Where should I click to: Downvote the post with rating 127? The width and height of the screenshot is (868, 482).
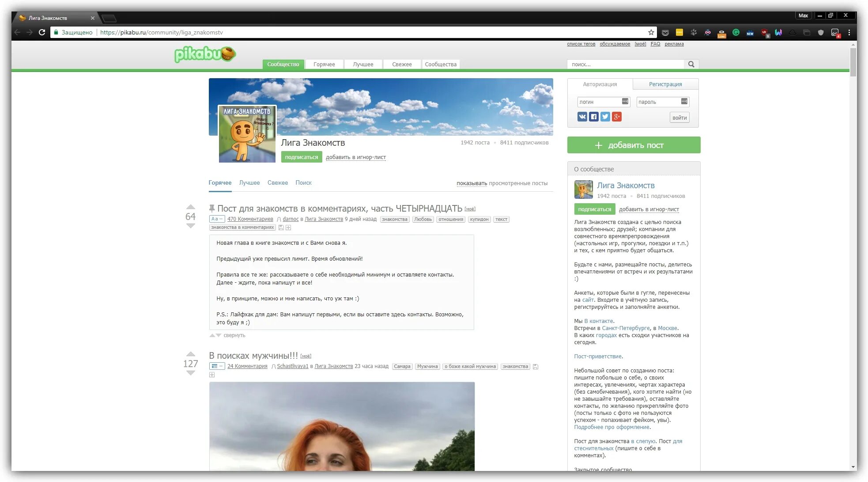point(190,373)
